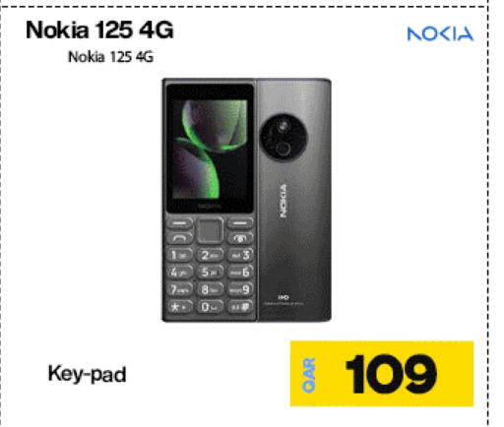
Task: Click the left soft key on phone
Action: [x=179, y=222]
